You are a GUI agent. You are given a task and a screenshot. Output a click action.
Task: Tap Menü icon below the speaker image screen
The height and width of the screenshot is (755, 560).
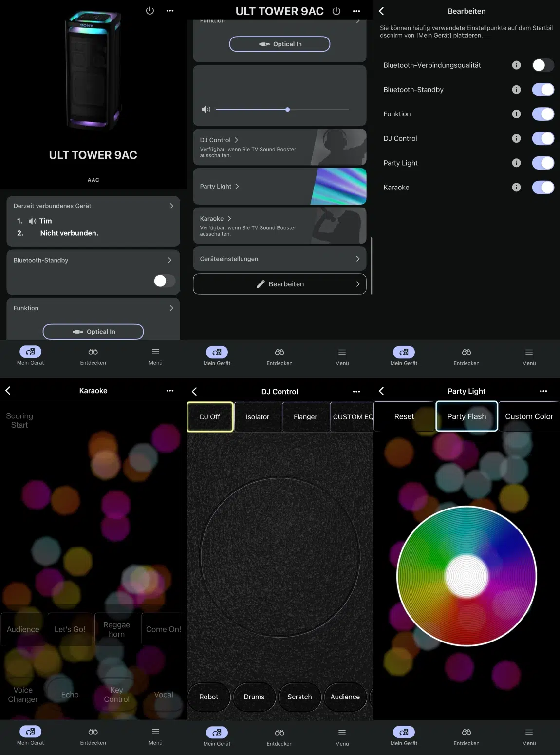(x=155, y=352)
